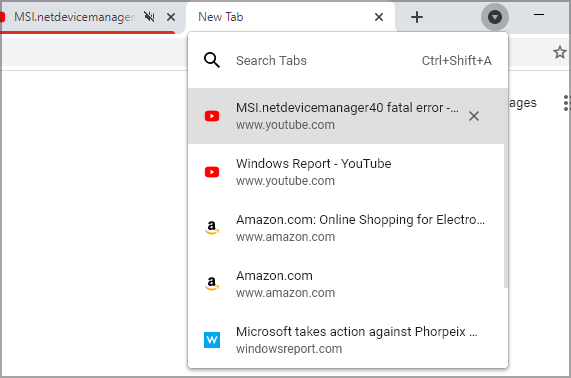This screenshot has height=378, width=571.
Task: Click the Windows Report W favicon
Action: 212,340
